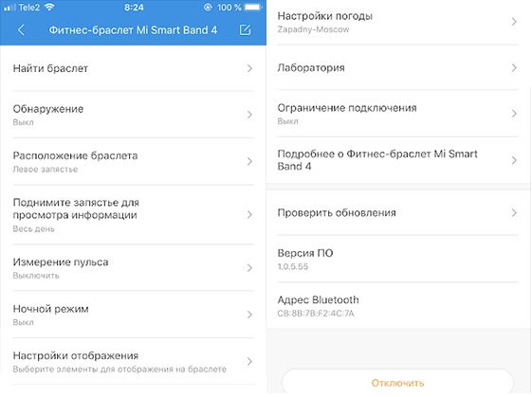Tap the back arrow in header
Viewport: 532px width, 397px height.
[x=21, y=30]
